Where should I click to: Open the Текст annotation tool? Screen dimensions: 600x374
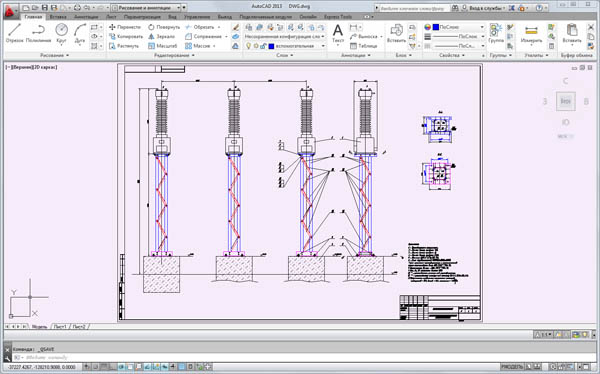tap(338, 33)
